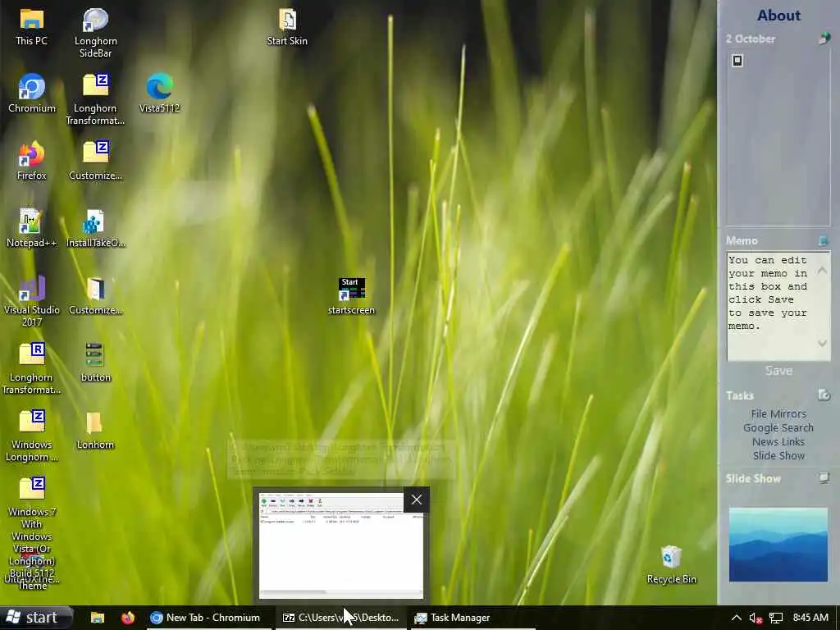The height and width of the screenshot is (630, 840).
Task: Switch to the 7-Zip C:\Users taskbar item
Action: coord(340,618)
